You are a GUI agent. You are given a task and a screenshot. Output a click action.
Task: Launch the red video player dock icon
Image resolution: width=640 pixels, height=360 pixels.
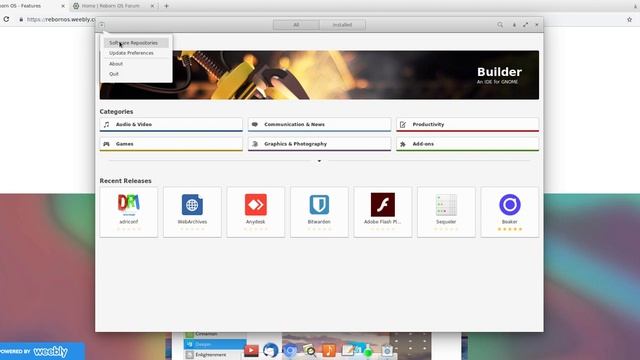point(251,351)
